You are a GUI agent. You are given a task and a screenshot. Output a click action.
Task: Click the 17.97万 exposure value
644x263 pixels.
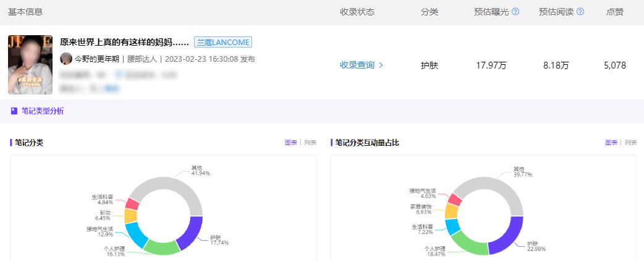(491, 65)
